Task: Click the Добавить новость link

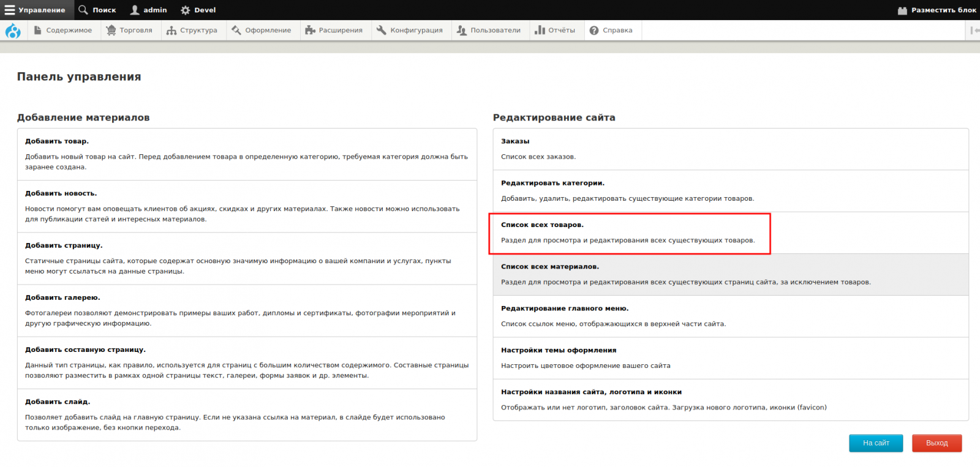Action: pos(61,193)
